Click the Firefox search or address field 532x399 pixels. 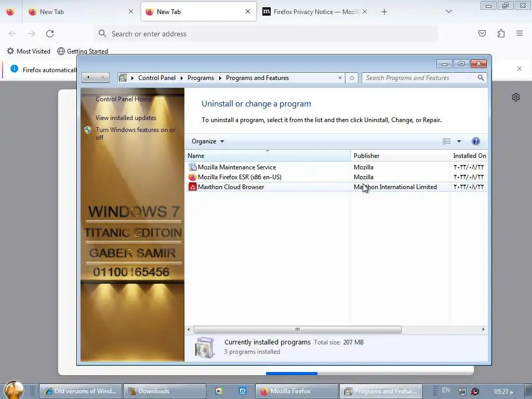pyautogui.click(x=266, y=34)
